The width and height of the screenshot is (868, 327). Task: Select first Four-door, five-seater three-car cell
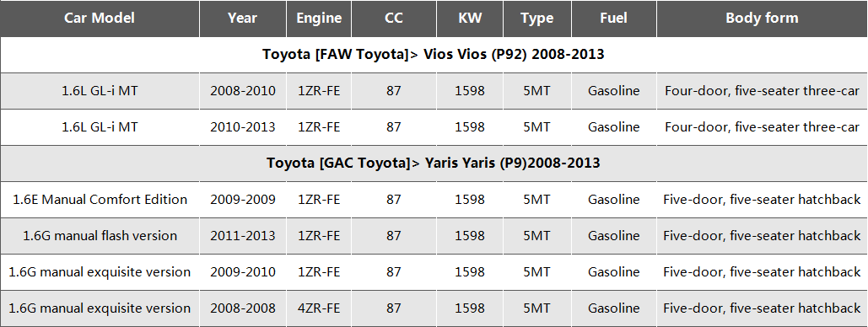click(x=763, y=91)
